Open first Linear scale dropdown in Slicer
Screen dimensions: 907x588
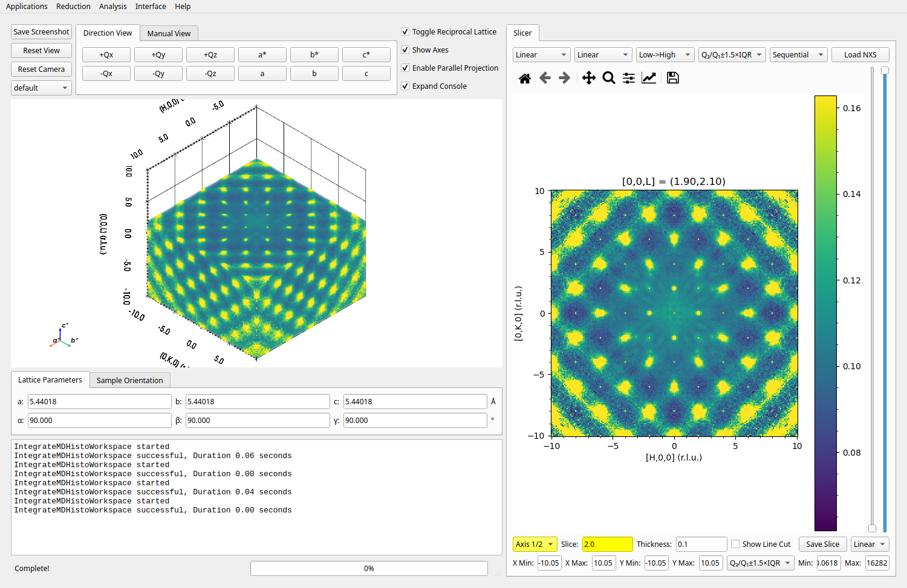pyautogui.click(x=541, y=54)
